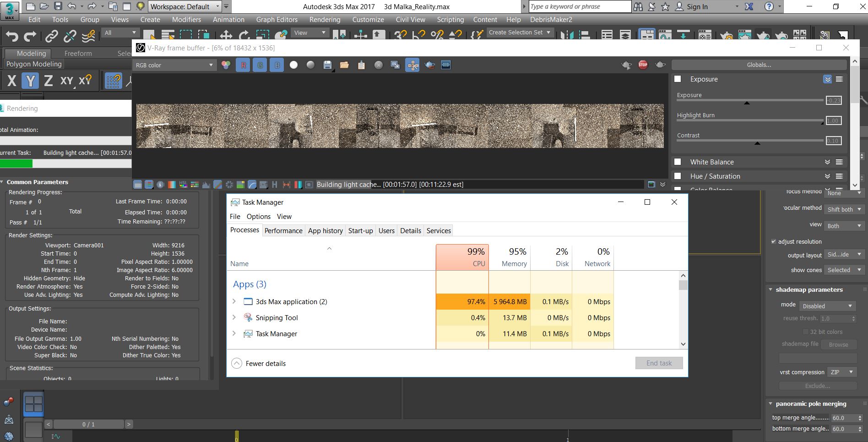Sort processes by Memory column header
Screen dimensions: 868x442
click(x=510, y=257)
